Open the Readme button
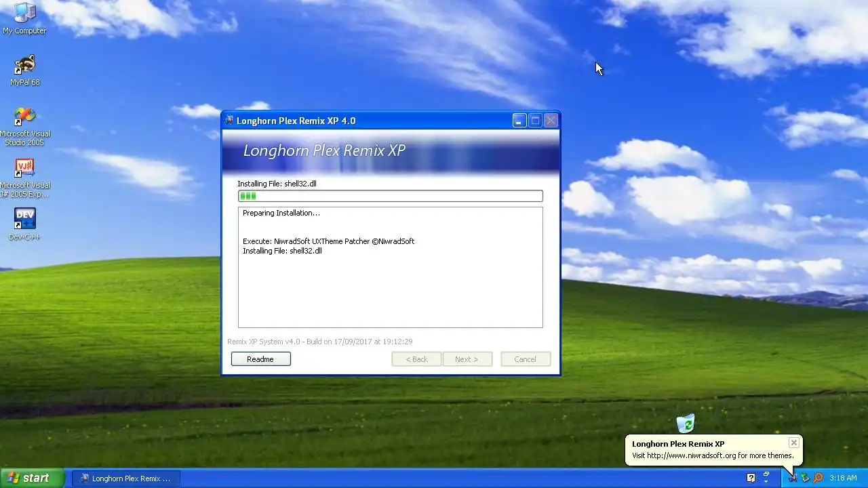Viewport: 868px width, 488px height. point(260,359)
